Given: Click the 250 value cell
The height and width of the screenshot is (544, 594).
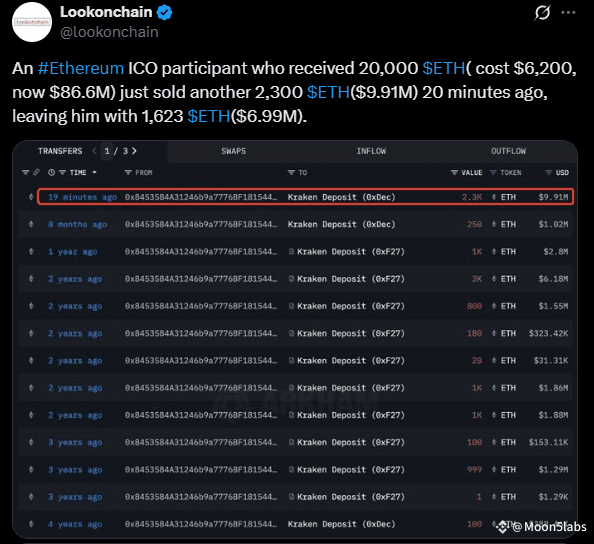Looking at the screenshot, I should click(474, 224).
